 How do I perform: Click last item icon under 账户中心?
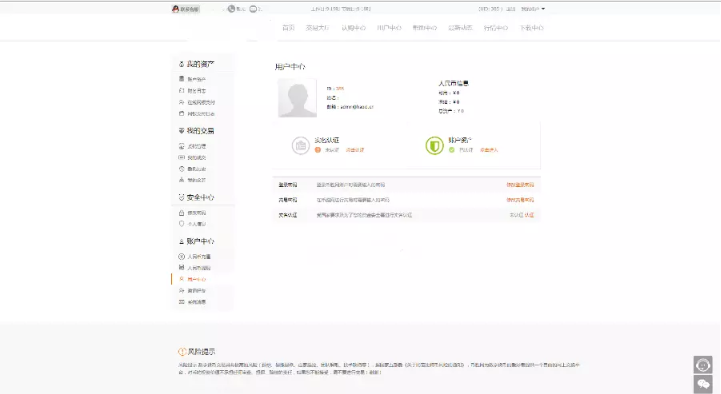(x=181, y=302)
